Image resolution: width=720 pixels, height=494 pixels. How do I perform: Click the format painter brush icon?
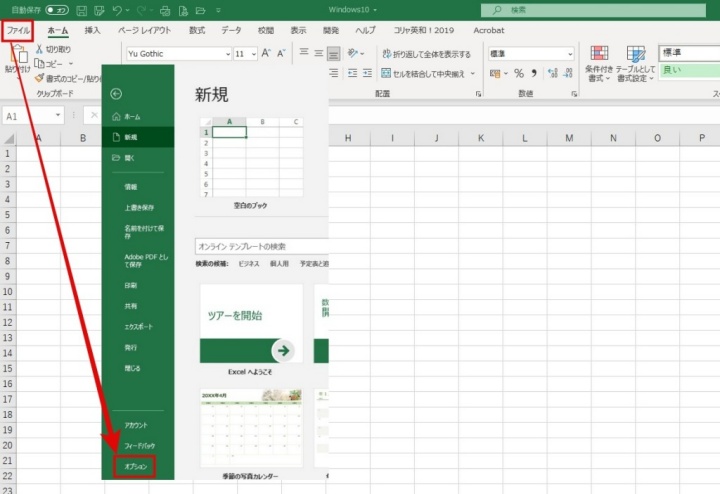(x=39, y=79)
